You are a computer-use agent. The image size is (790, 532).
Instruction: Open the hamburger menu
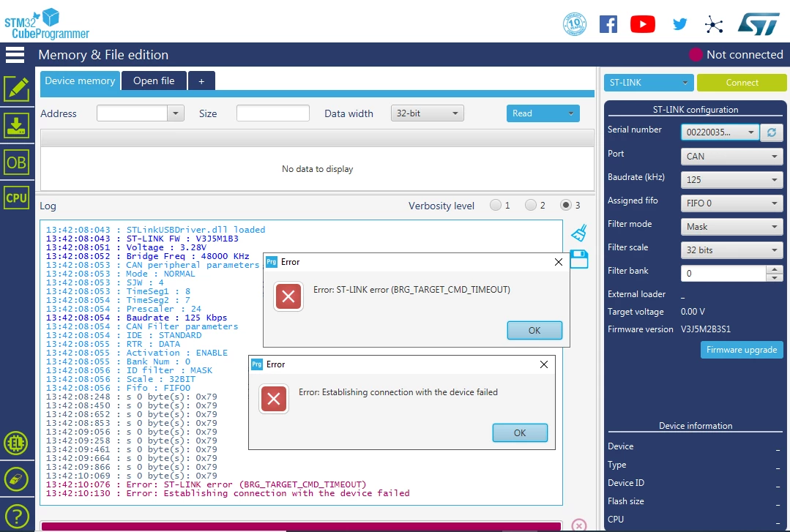click(x=15, y=55)
